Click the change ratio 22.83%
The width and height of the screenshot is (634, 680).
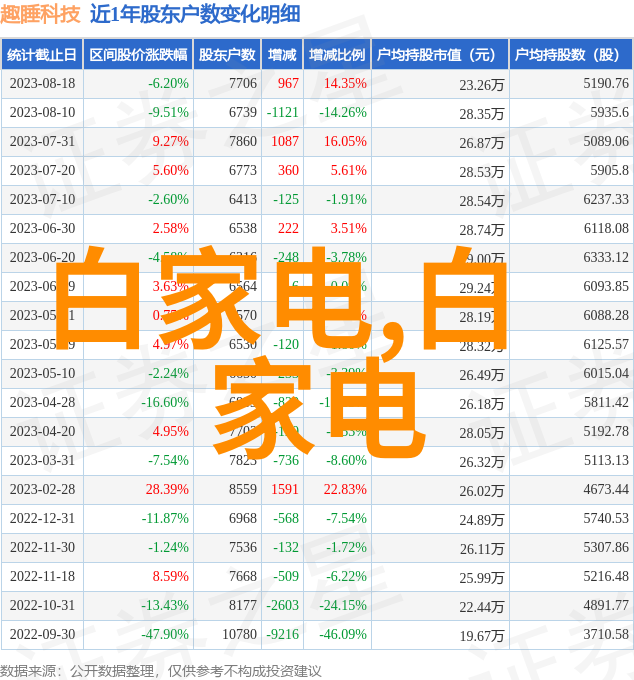pyautogui.click(x=345, y=489)
